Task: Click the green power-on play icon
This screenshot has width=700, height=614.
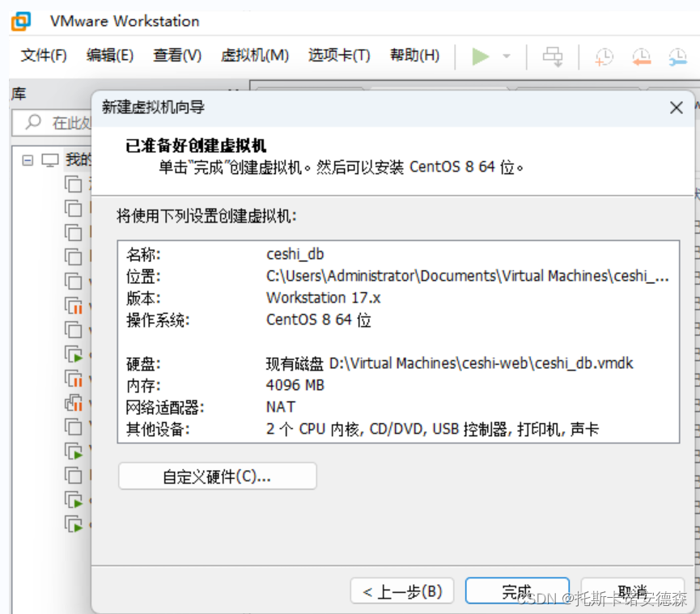Action: [481, 57]
